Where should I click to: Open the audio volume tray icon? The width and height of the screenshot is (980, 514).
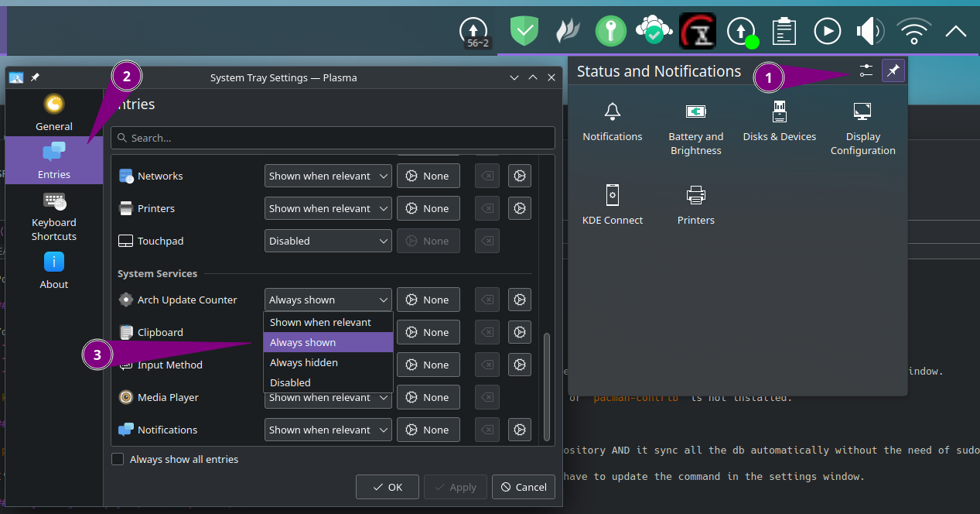(870, 31)
